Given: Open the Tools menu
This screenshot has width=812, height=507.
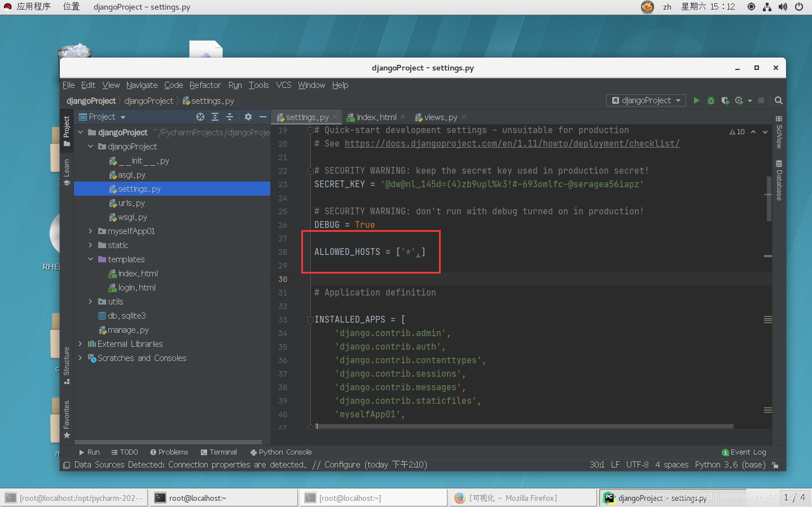Looking at the screenshot, I should (258, 85).
